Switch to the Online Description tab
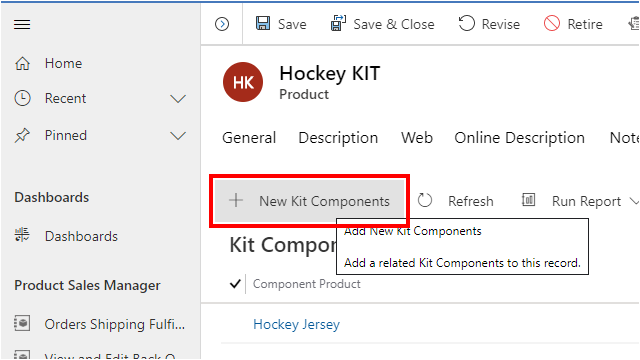640x360 pixels. pyautogui.click(x=520, y=138)
